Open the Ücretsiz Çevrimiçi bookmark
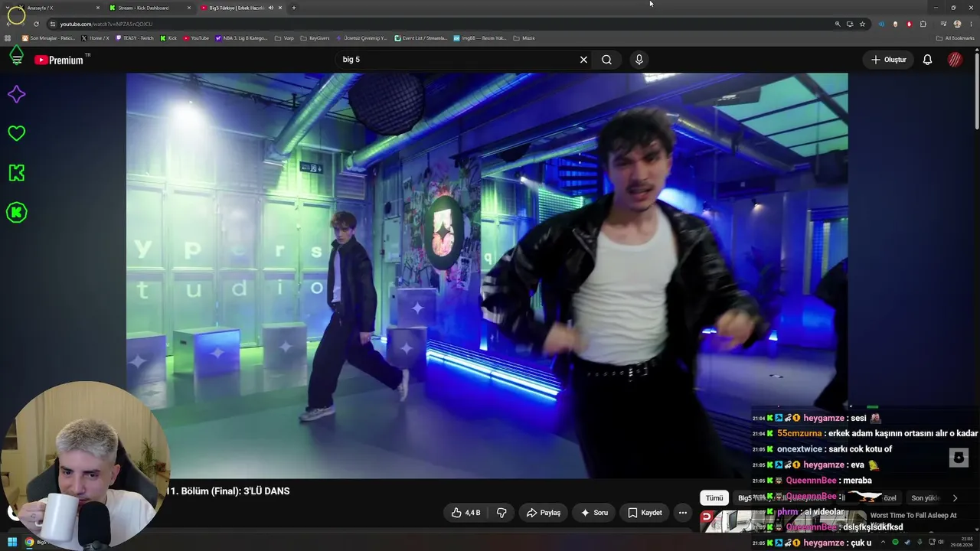Image resolution: width=980 pixels, height=551 pixels. click(361, 37)
